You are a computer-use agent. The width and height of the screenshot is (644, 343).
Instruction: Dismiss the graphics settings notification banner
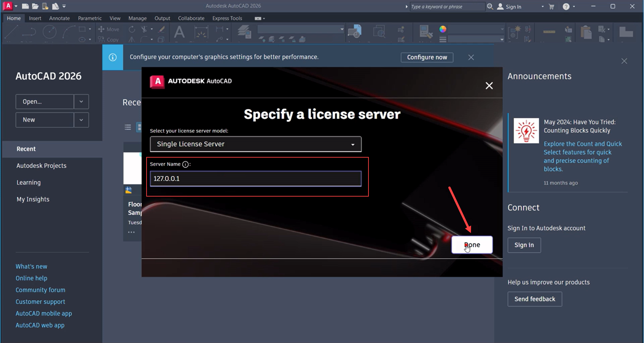[x=471, y=58]
